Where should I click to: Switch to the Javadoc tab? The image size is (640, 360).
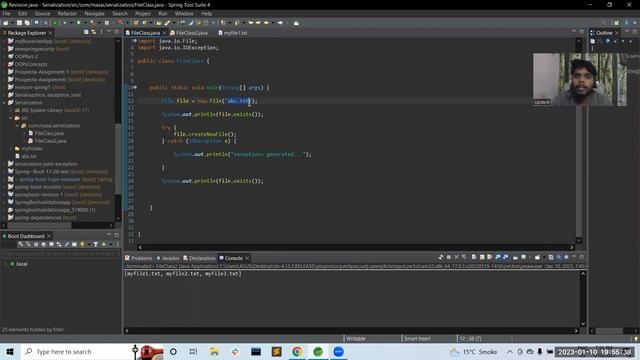pos(168,258)
